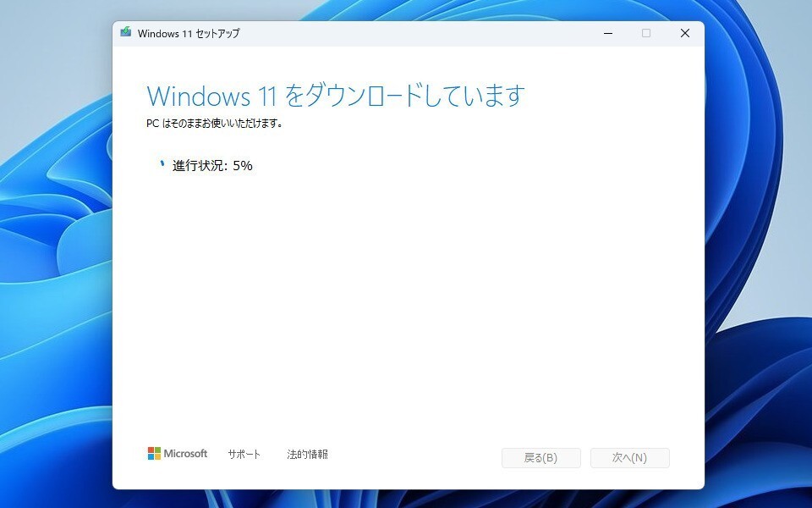
Task: Click the maximize button in the title bar
Action: [646, 33]
